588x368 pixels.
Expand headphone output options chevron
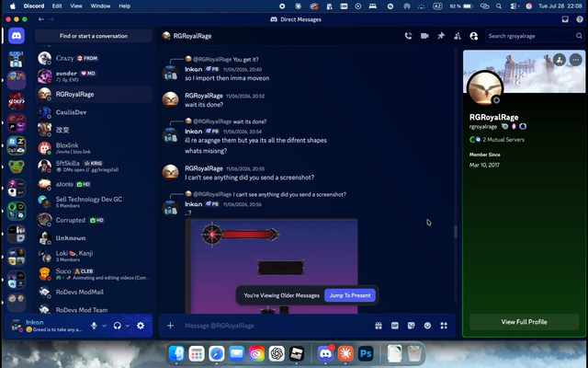click(128, 326)
